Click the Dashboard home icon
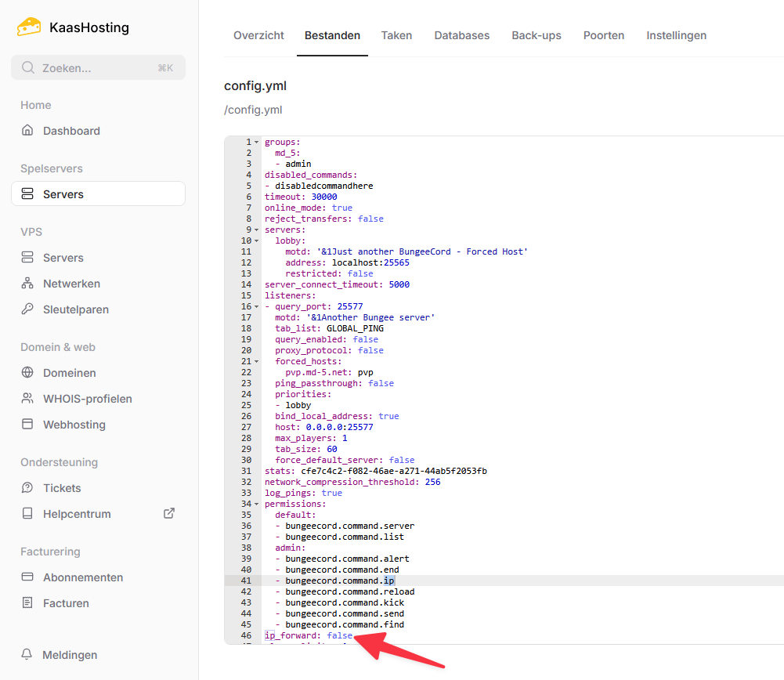 (x=28, y=131)
